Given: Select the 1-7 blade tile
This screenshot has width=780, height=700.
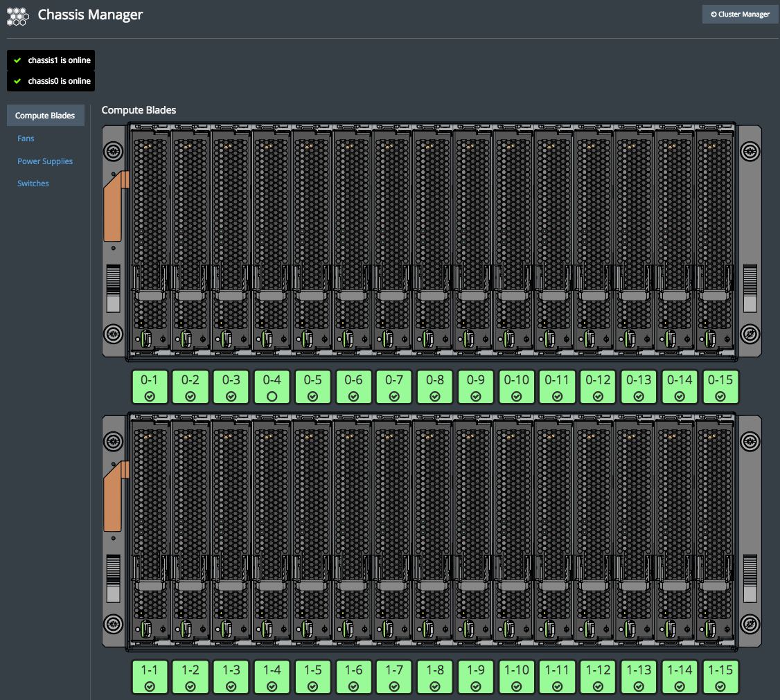Looking at the screenshot, I should click(394, 677).
